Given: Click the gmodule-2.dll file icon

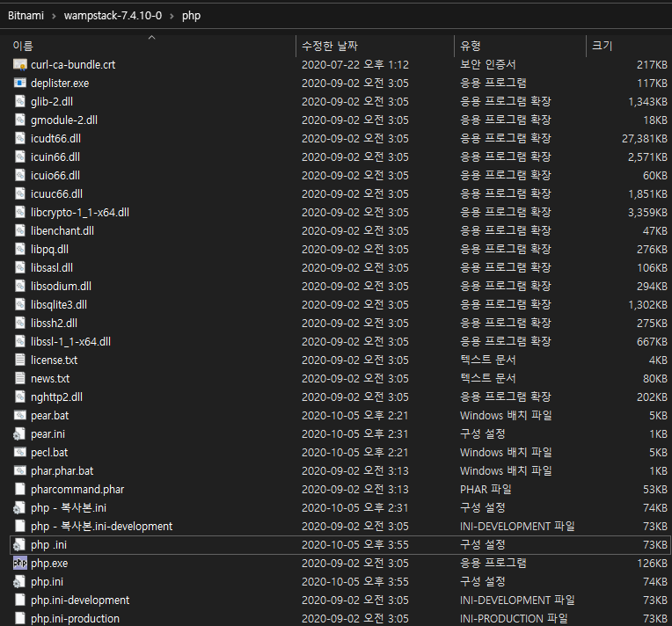Looking at the screenshot, I should pyautogui.click(x=20, y=120).
